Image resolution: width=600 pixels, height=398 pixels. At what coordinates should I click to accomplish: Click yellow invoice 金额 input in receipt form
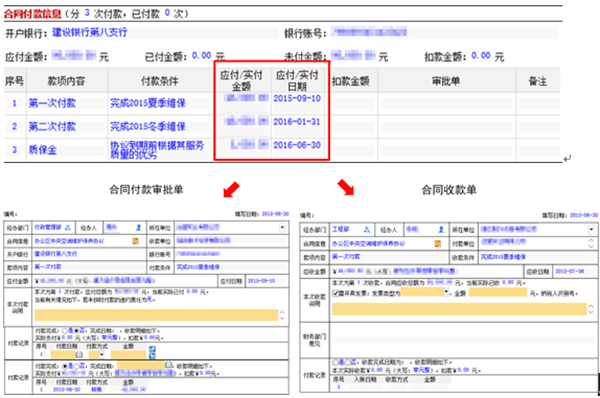(x=498, y=292)
